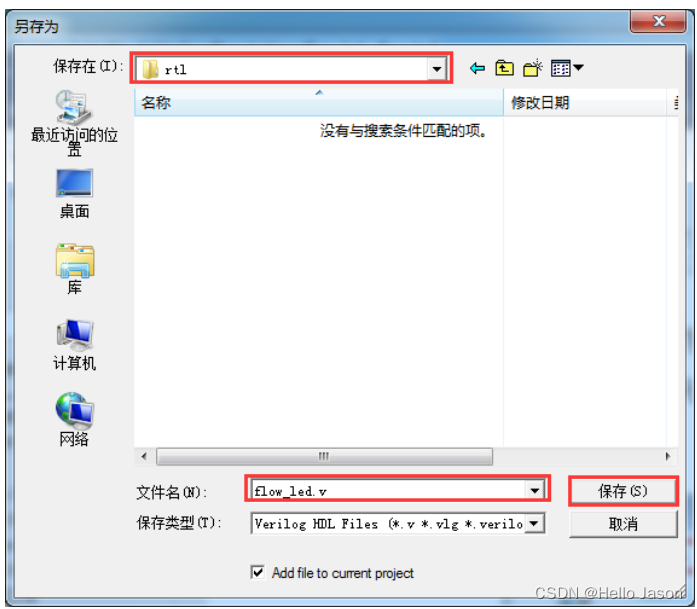697x609 pixels.
Task: Open the 网络 network location
Action: click(x=74, y=420)
